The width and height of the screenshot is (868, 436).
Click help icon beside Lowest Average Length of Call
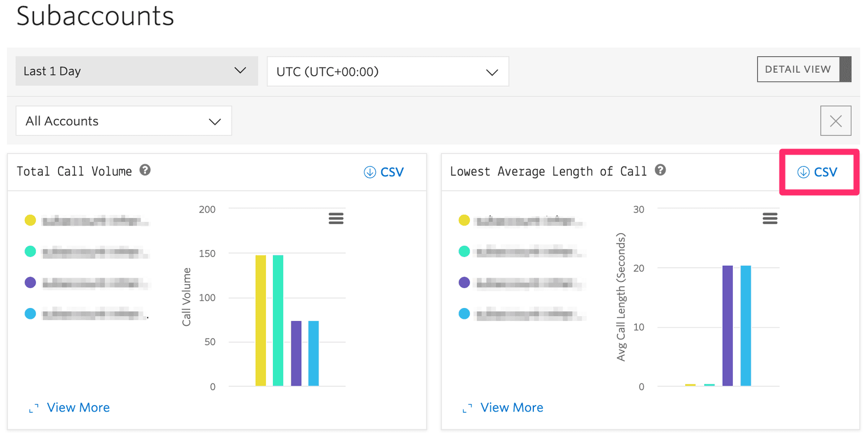tap(660, 170)
